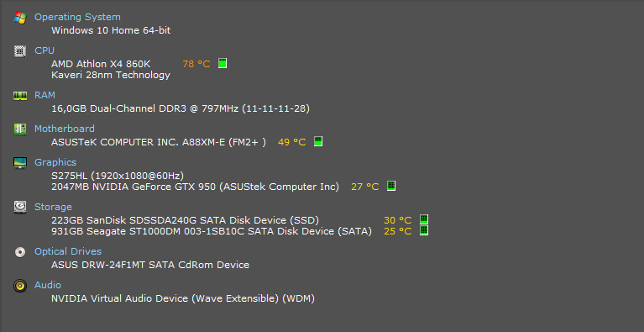Screen dimensions: 644x332
Task: Click the Optical Drives disc icon
Action: (19, 252)
